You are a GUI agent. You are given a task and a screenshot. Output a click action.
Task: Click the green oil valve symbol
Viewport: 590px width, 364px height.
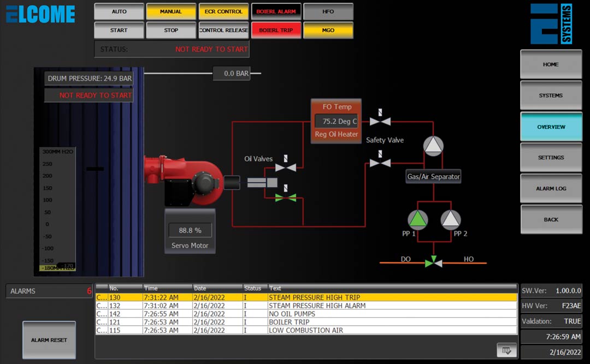[x=286, y=195]
